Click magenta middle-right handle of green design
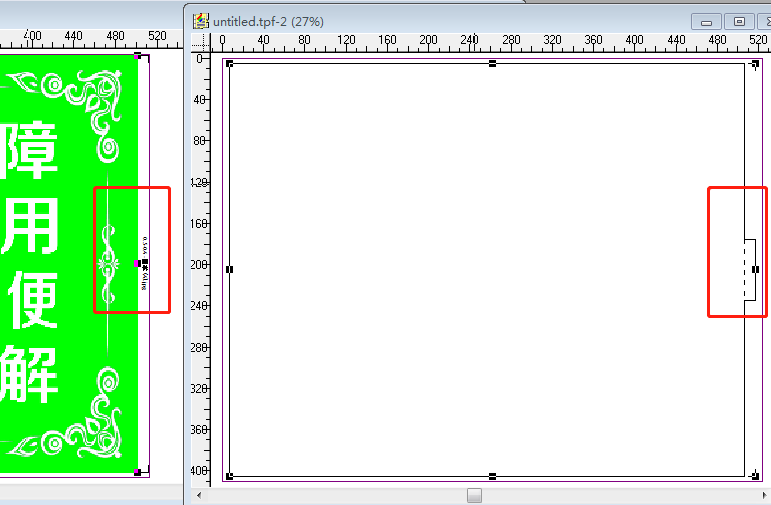 [137, 264]
